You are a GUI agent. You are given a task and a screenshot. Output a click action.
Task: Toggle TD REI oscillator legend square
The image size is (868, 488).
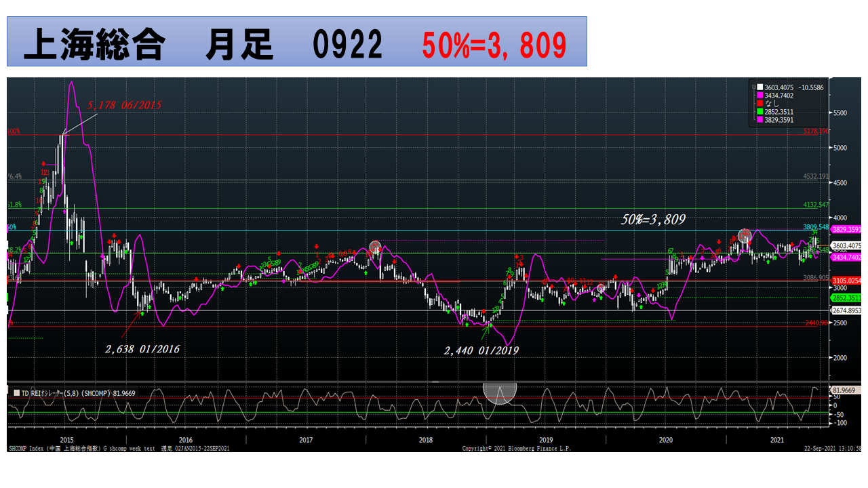tap(16, 392)
